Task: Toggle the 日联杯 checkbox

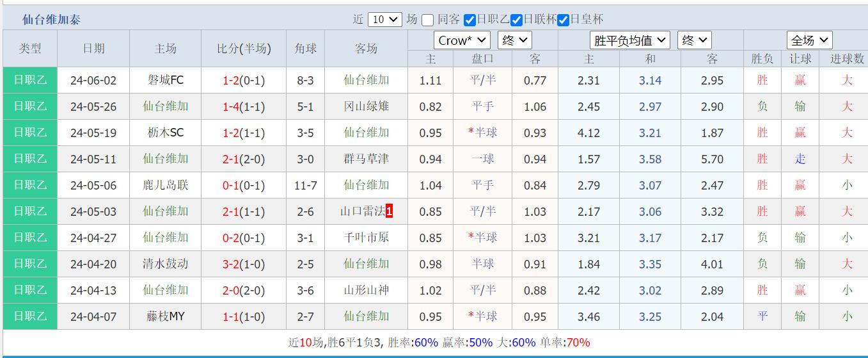Action: 517,20
